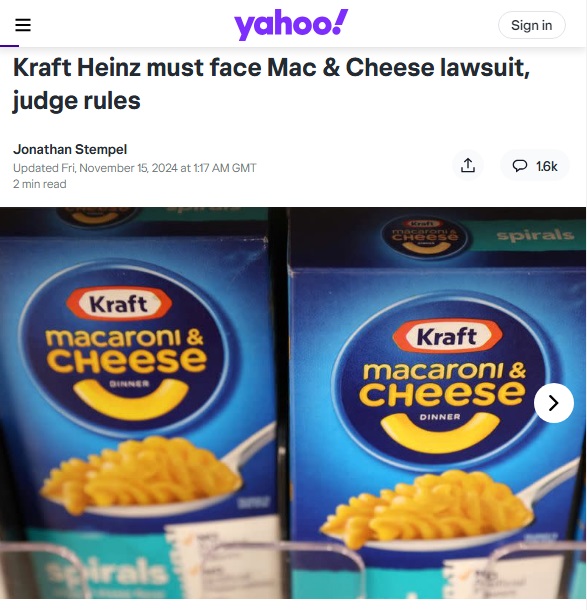Screen dimensions: 587x610
Task: Go to the Yahoo home logo
Action: coord(291,24)
